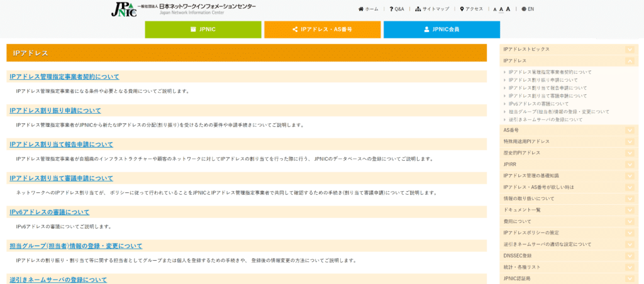Open the IPアドレス・AS番号 tab

coord(323,30)
